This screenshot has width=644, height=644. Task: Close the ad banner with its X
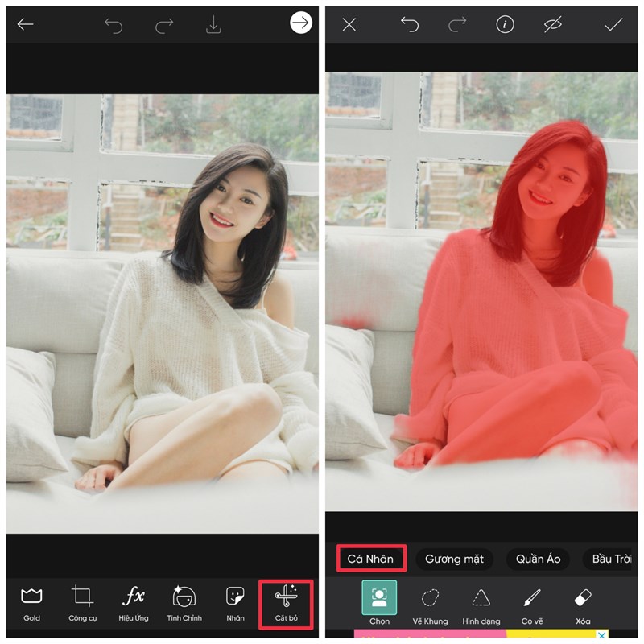601,634
